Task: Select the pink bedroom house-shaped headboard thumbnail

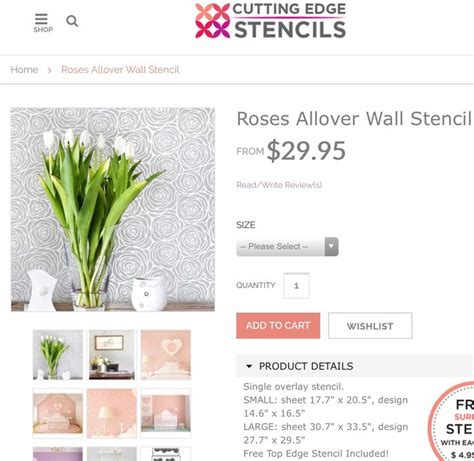Action: [x=58, y=413]
